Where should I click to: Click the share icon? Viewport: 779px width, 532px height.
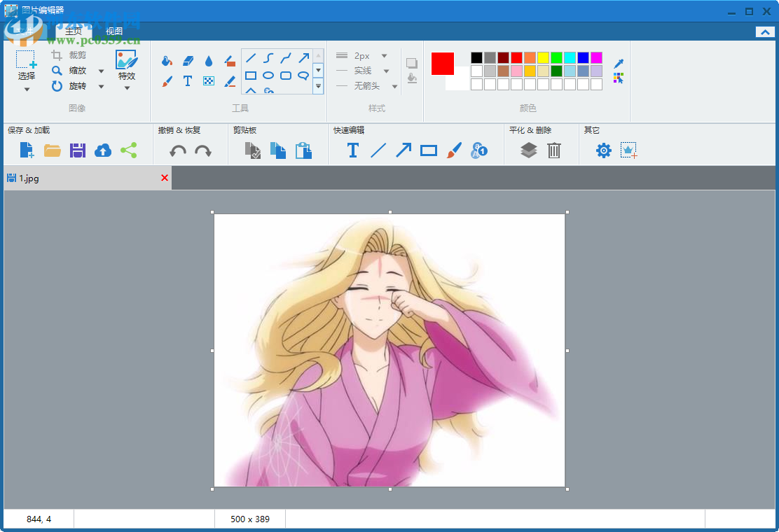pyautogui.click(x=128, y=150)
